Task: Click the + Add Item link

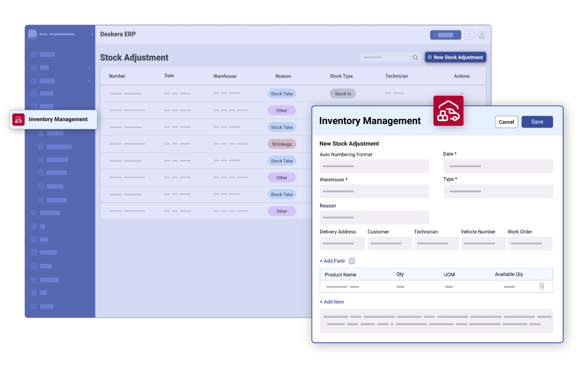Action: pyautogui.click(x=332, y=302)
